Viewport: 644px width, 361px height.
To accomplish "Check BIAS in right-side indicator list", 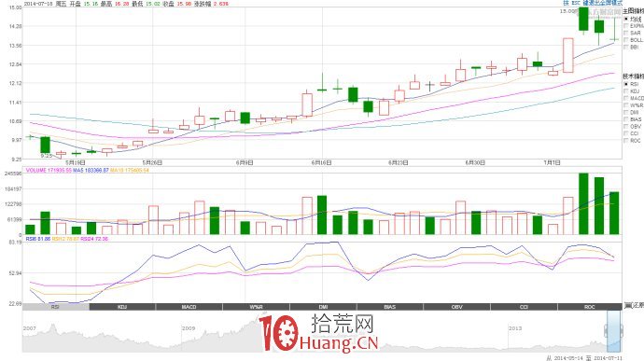I will coord(626,119).
